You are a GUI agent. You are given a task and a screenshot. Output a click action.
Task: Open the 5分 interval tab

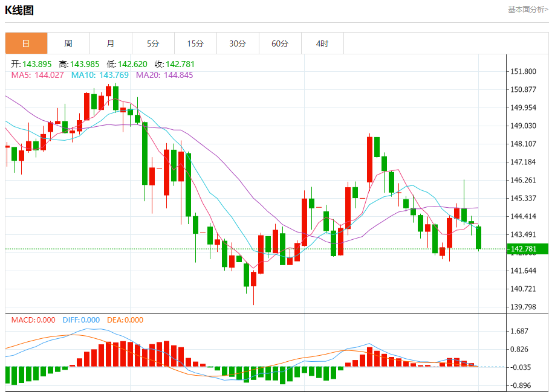(153, 43)
